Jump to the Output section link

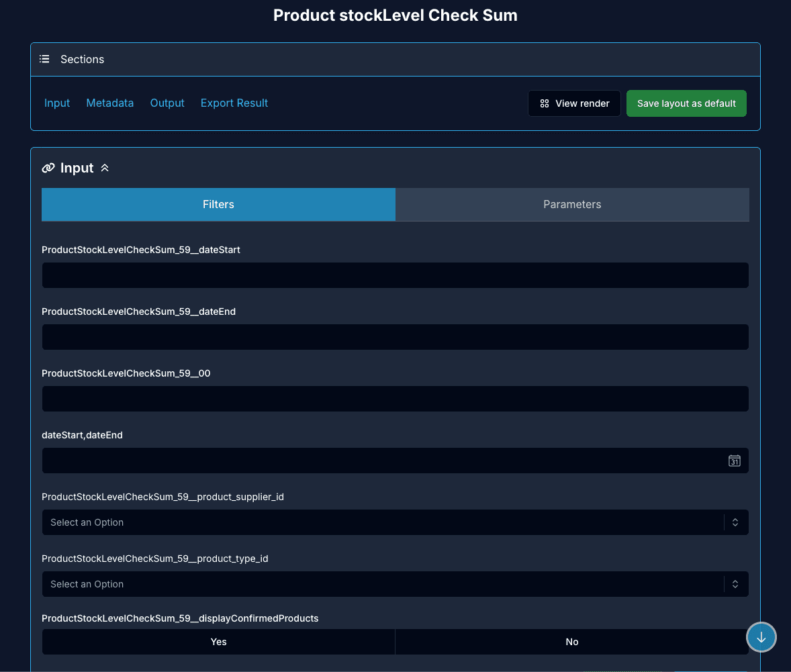pyautogui.click(x=167, y=103)
